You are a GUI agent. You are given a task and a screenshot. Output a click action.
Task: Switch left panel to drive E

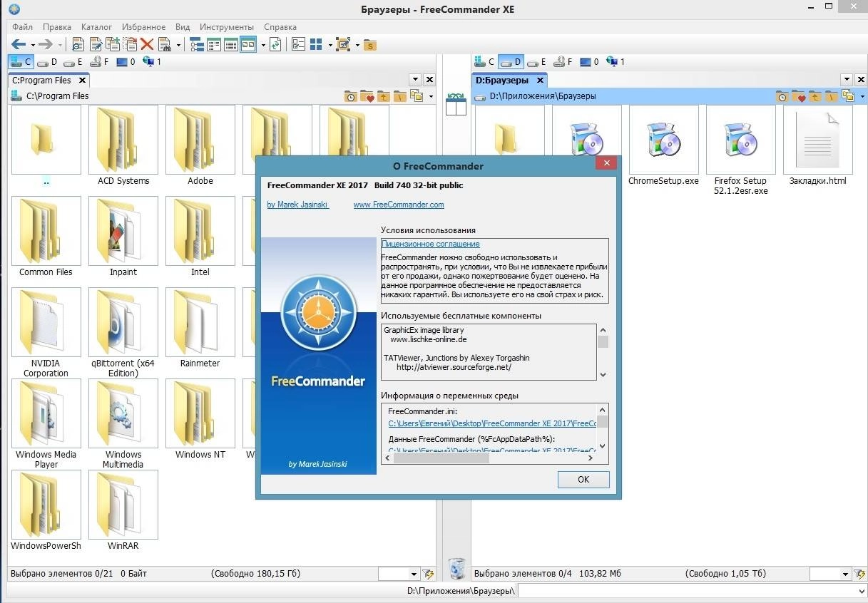[74, 62]
